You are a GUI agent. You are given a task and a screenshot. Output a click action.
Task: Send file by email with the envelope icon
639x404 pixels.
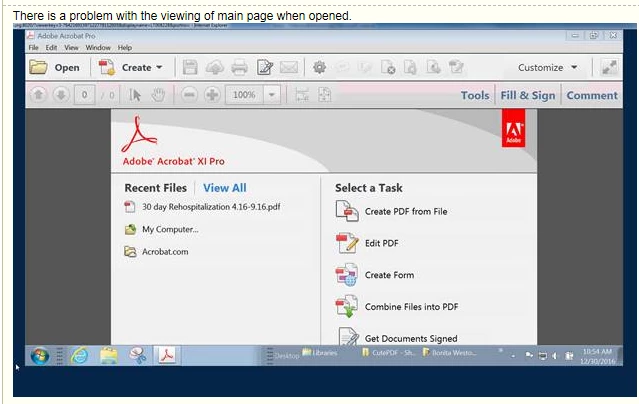pyautogui.click(x=289, y=67)
